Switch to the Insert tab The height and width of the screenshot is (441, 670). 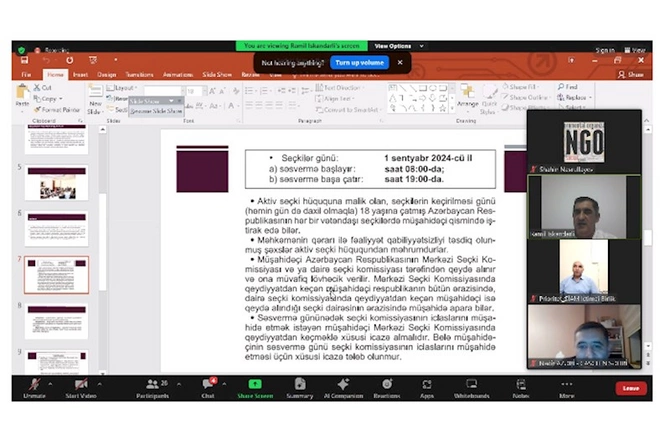coord(80,74)
